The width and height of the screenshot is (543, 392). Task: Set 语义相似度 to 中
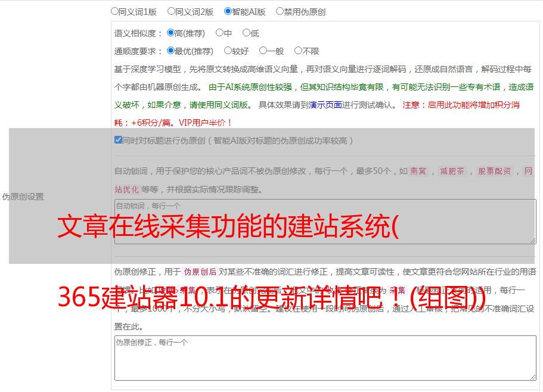click(x=219, y=33)
